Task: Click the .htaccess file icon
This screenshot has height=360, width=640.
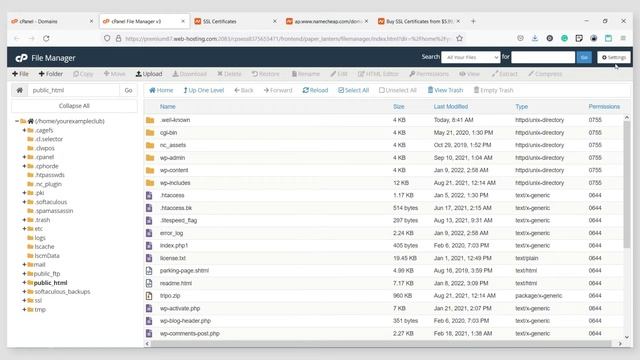Action: [x=149, y=196]
